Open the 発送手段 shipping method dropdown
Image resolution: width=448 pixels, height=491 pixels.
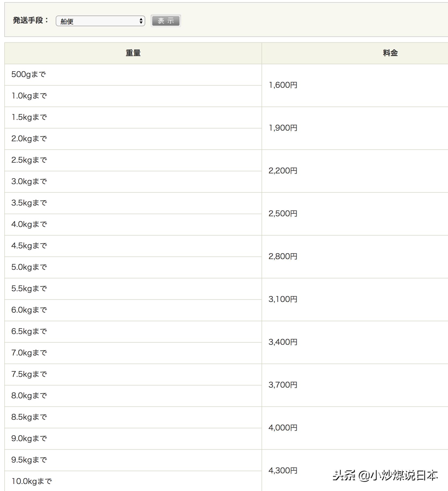pos(100,21)
